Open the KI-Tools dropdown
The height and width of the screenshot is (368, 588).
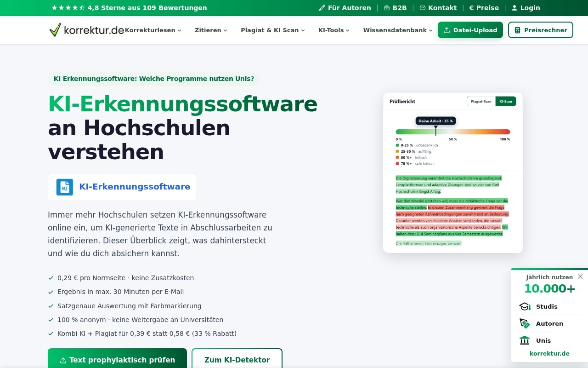pyautogui.click(x=334, y=30)
